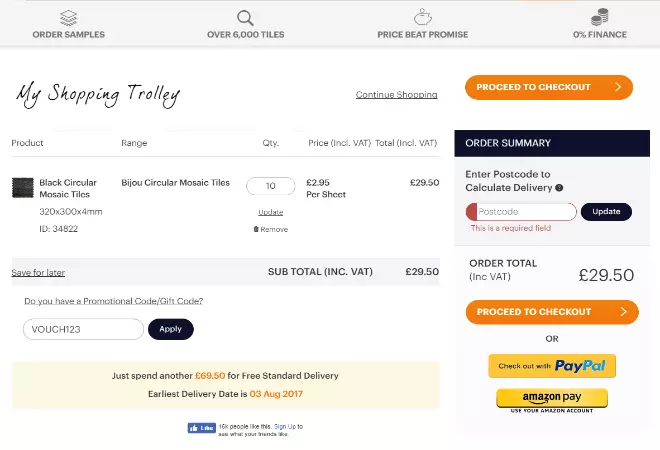The height and width of the screenshot is (450, 660).
Task: Click the Continue Shopping link
Action: click(396, 95)
